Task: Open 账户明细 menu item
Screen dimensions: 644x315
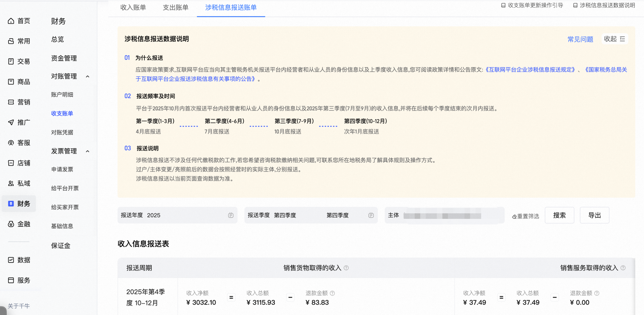Action: 62,94
